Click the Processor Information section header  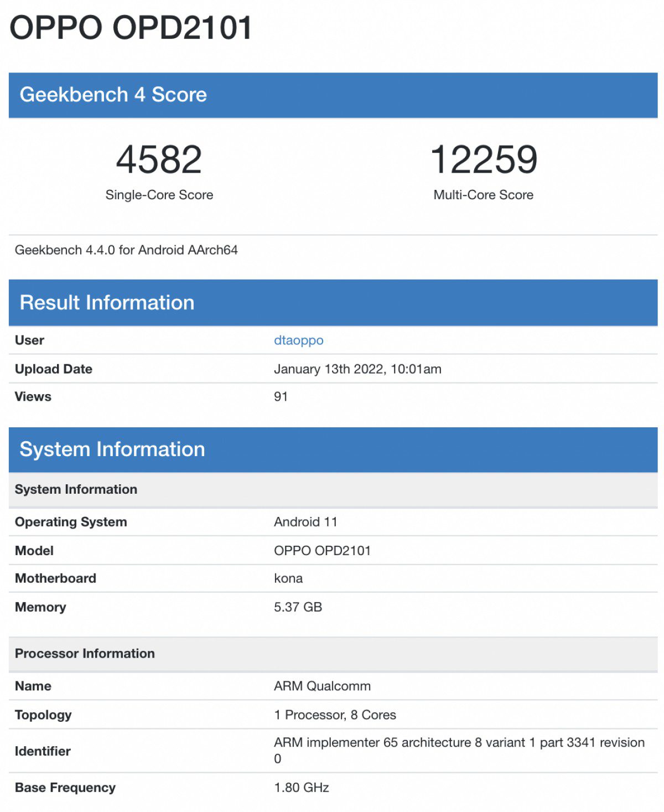(x=85, y=653)
